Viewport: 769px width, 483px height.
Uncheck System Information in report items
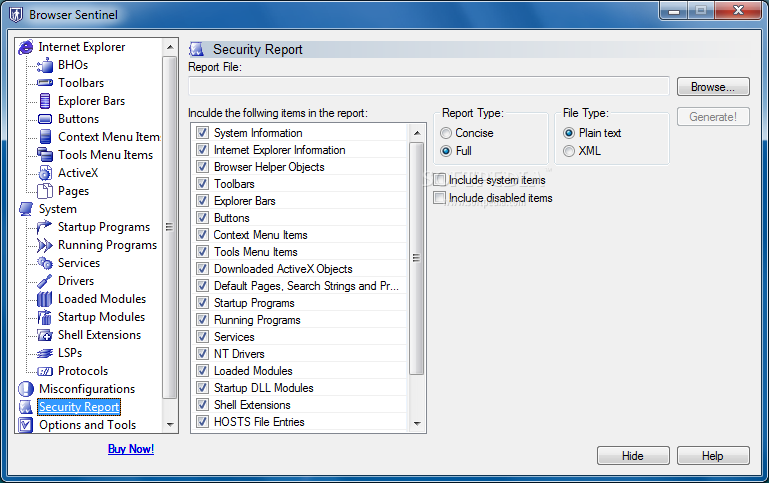click(x=202, y=132)
